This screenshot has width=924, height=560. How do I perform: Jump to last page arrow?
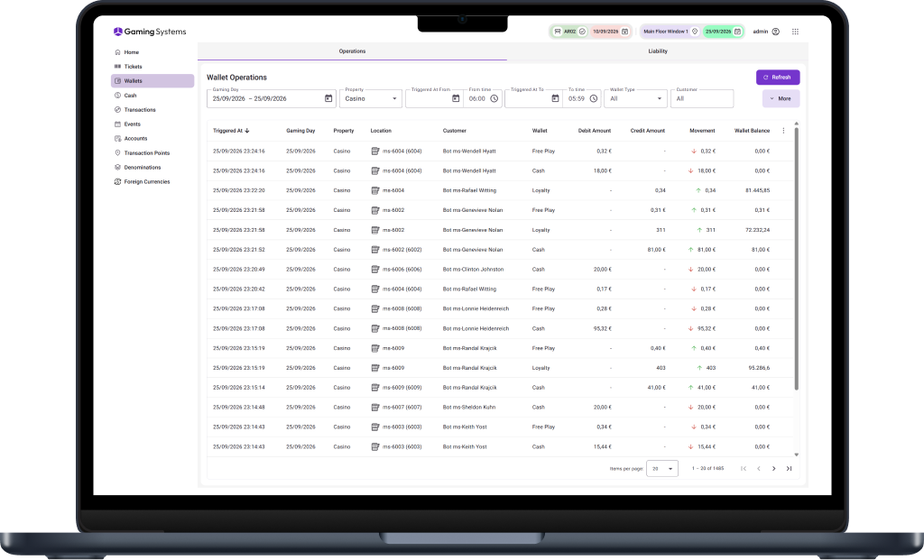coord(789,469)
